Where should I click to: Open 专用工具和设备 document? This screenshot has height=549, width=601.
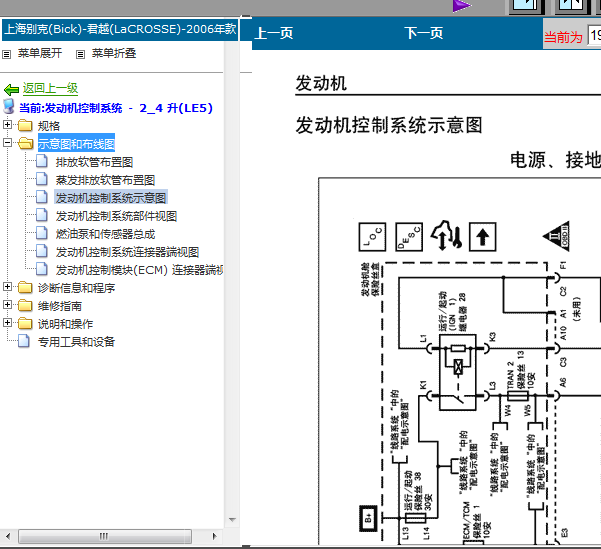[76, 341]
